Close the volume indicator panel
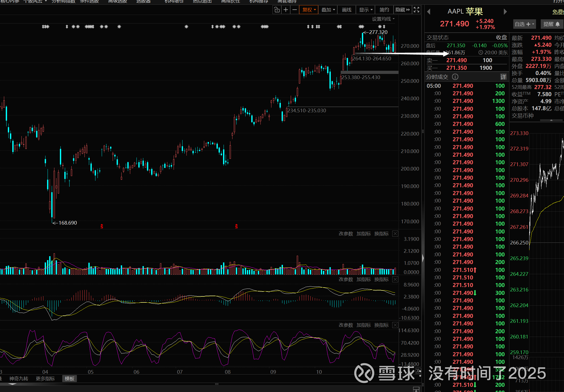 395,234
